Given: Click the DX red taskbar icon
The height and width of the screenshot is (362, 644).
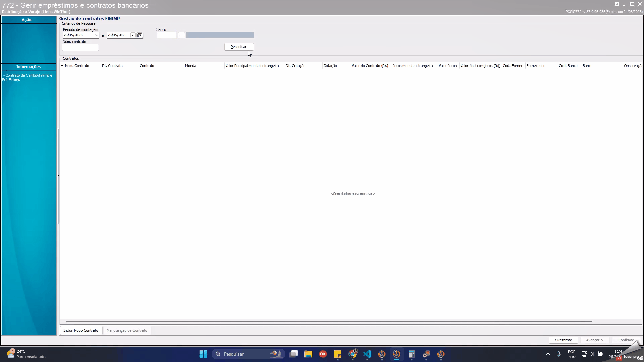Looking at the screenshot, I should (x=323, y=354).
